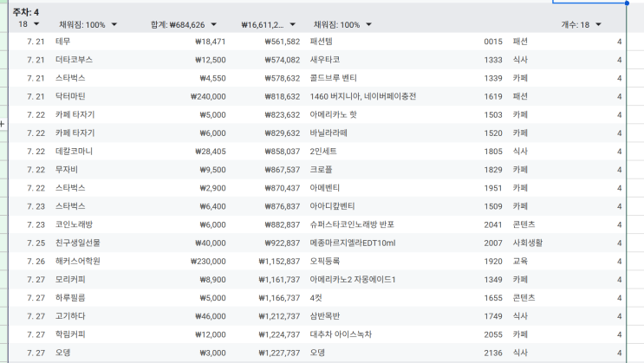Select the 테무 cell
The width and height of the screenshot is (644, 363).
[62, 42]
